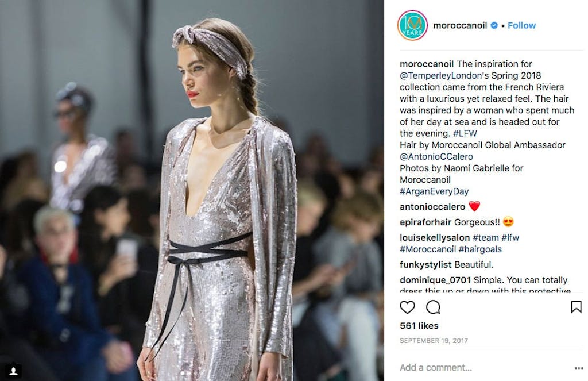Viewport: 588px width, 381px height.
Task: Open the @TemperleyLondon mention link
Action: click(x=440, y=75)
